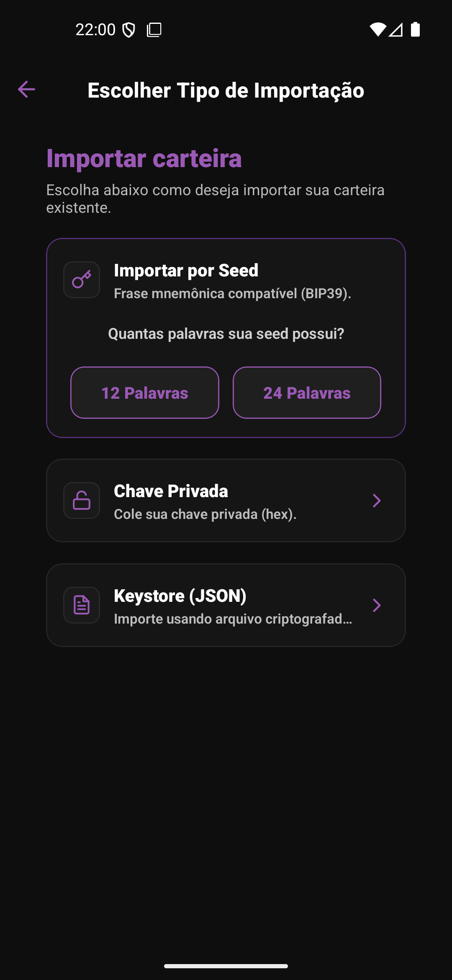
Task: Tap the screen capture status icon
Action: tap(154, 30)
